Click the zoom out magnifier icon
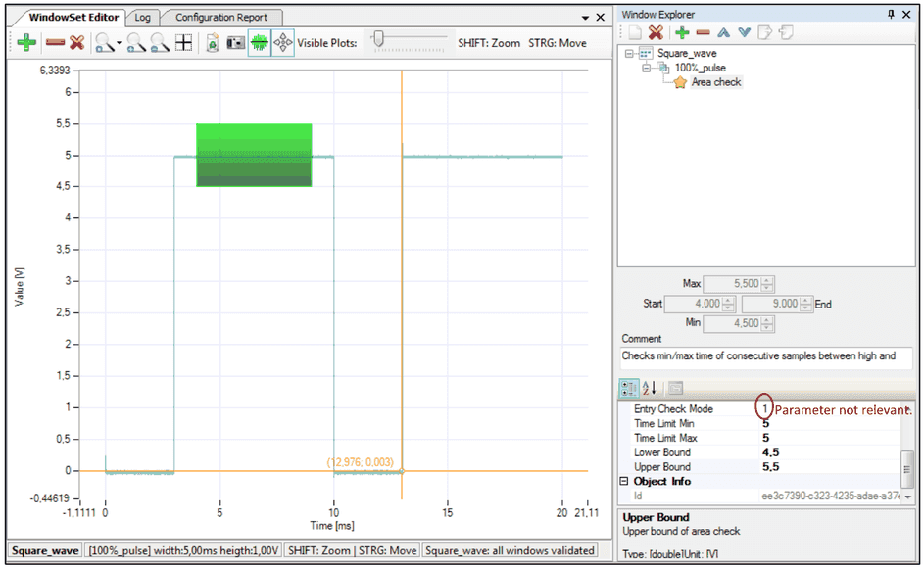924x568 pixels. coord(160,42)
